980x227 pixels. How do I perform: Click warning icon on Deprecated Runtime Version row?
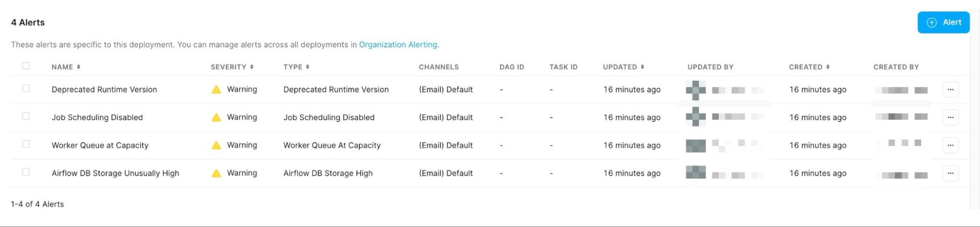(x=216, y=90)
